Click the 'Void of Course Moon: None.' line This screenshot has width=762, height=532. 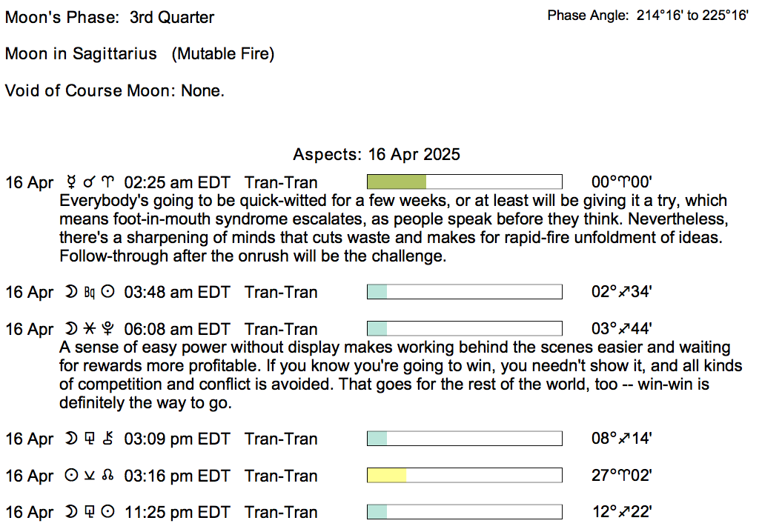point(114,90)
